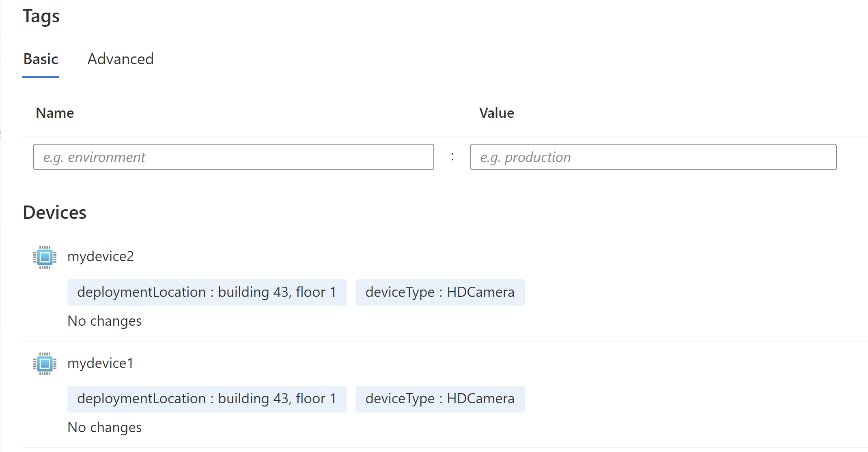Click the colon separator between Name and Value
Viewport: 868px width, 452px height.
point(452,157)
